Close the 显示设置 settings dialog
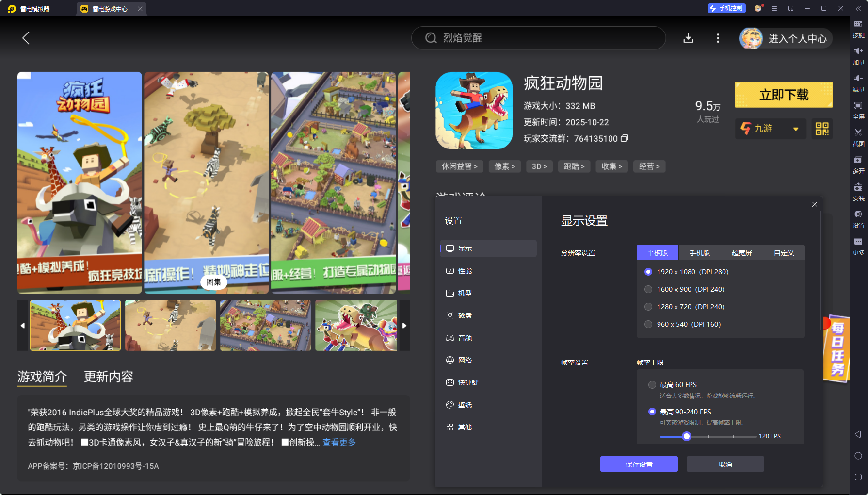Screen dimensions: 868x495 tap(815, 204)
